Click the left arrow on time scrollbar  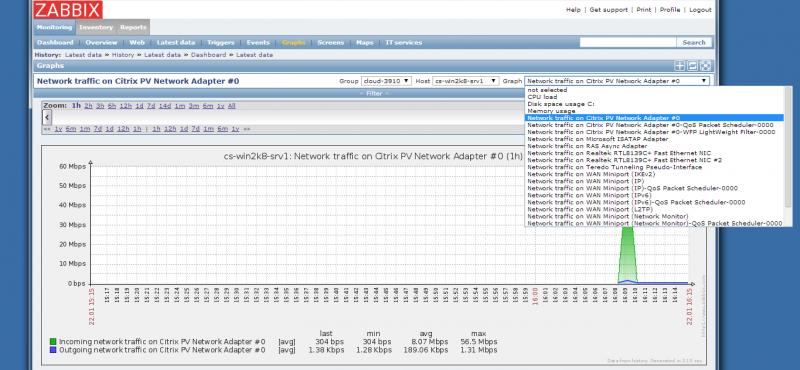pos(47,117)
